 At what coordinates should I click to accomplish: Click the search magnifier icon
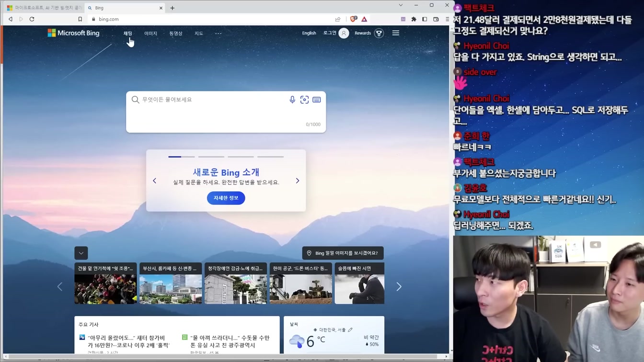135,100
